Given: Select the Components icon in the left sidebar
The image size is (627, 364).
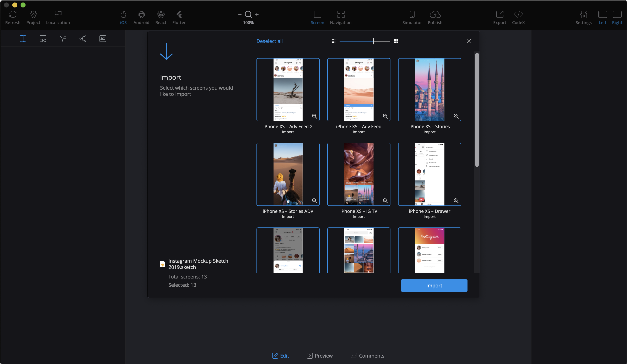Looking at the screenshot, I should click(43, 39).
